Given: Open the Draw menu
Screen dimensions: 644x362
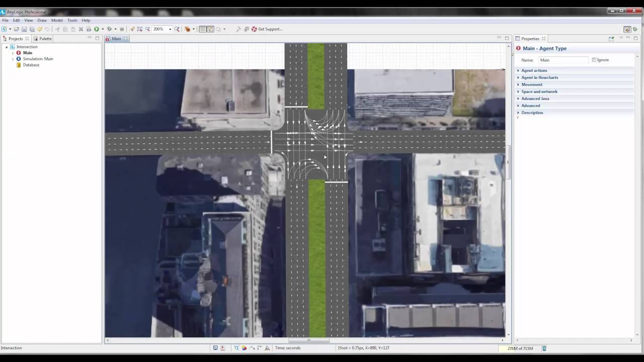Looking at the screenshot, I should (42, 21).
